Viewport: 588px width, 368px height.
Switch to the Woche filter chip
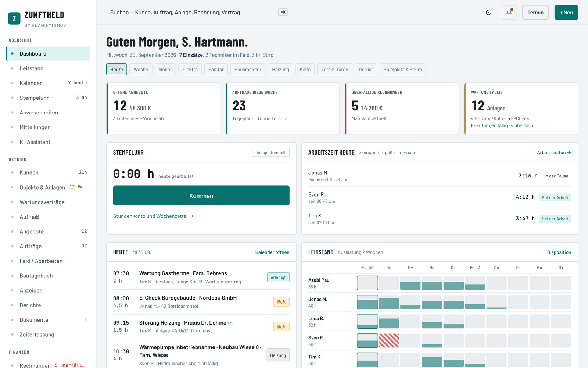[x=141, y=70]
